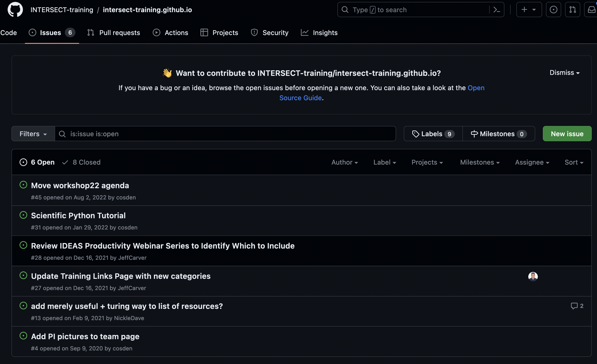Toggle to view 8 Closed issues
The image size is (597, 364).
pos(81,162)
